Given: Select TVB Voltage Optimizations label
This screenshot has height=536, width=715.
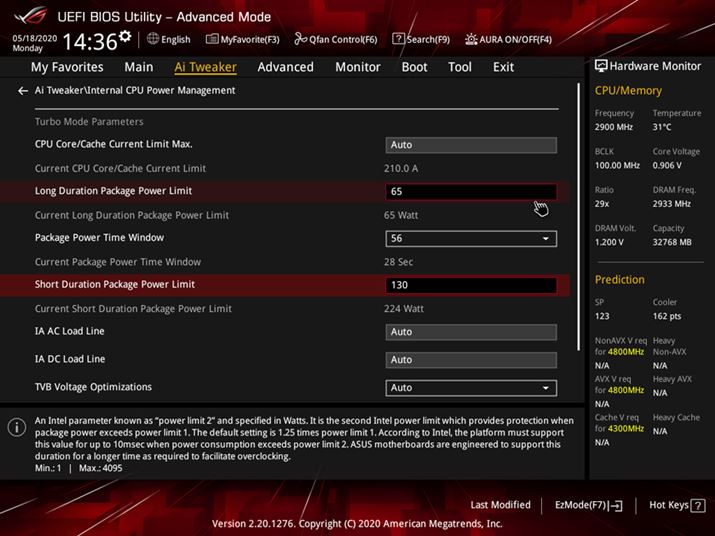Looking at the screenshot, I should coord(93,387).
